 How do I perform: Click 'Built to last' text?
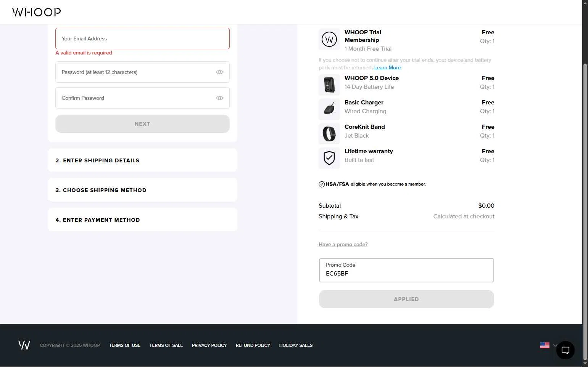click(359, 160)
